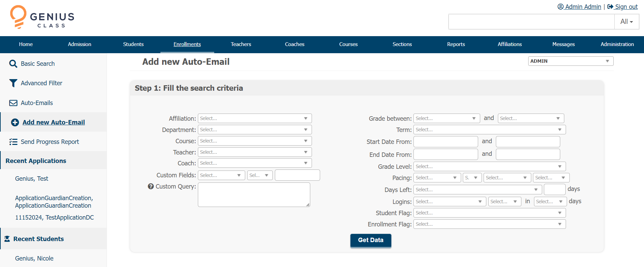Expand the Student Flag dropdown
The height and width of the screenshot is (267, 644).
[489, 213]
